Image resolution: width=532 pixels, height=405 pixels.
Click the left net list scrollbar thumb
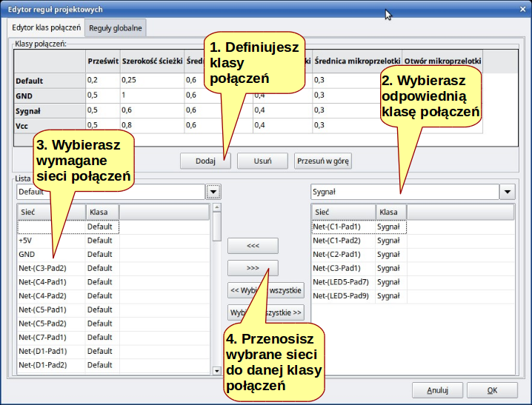tap(217, 227)
